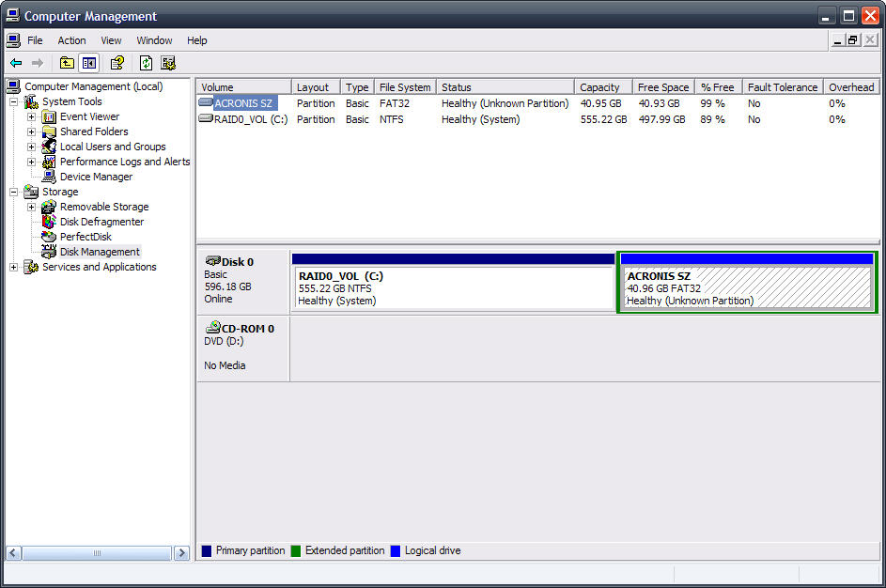
Task: Click the Disk Management icon in tree
Action: click(x=49, y=252)
